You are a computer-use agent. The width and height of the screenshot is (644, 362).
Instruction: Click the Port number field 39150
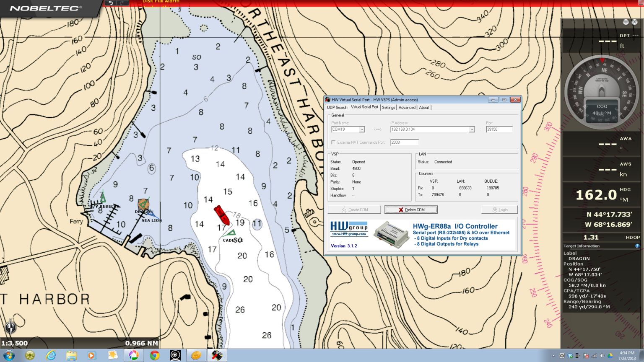pyautogui.click(x=499, y=129)
